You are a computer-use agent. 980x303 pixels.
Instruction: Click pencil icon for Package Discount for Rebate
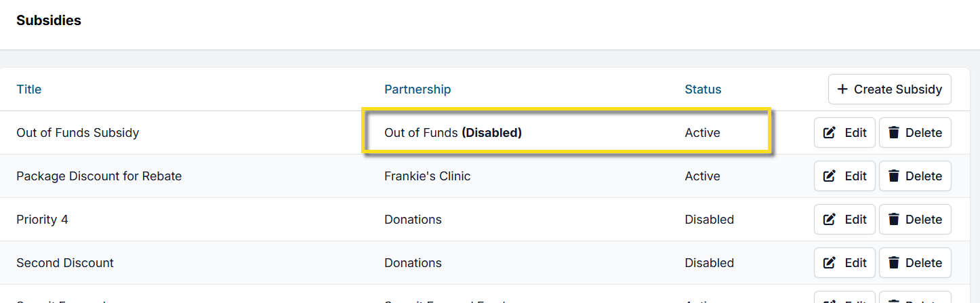pyautogui.click(x=830, y=176)
